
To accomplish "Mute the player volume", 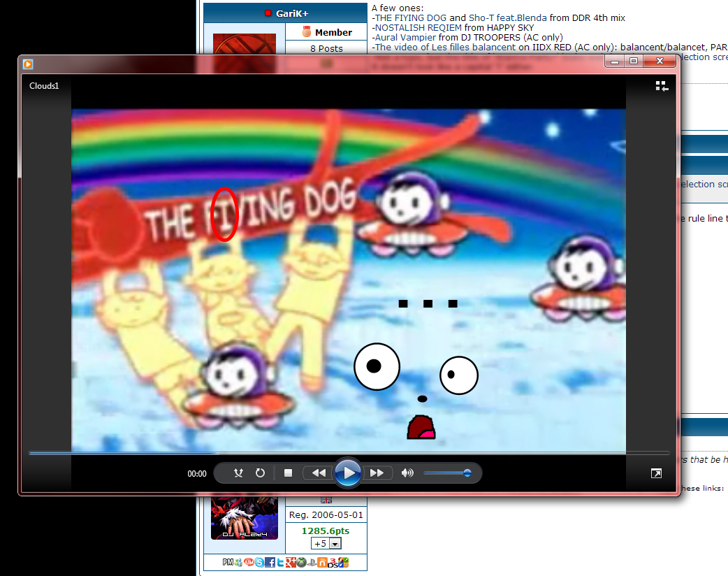I will (407, 473).
